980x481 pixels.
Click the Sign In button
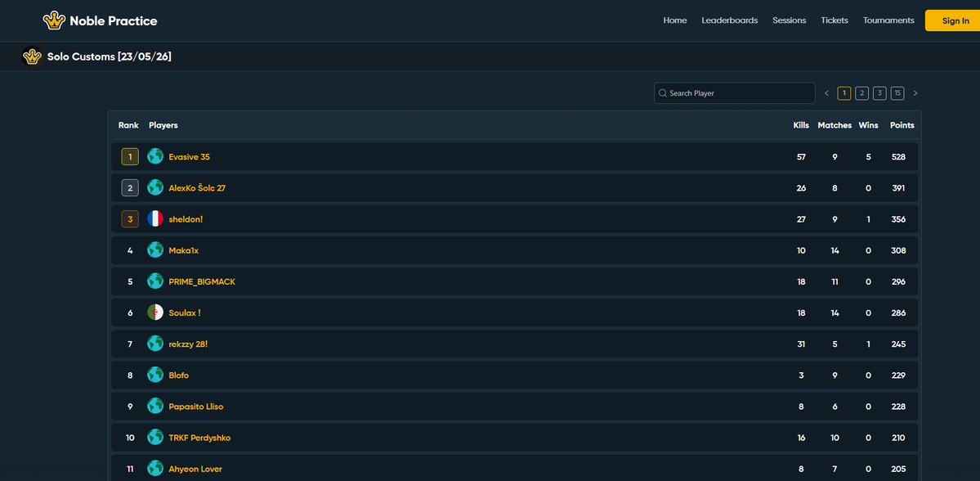(954, 20)
